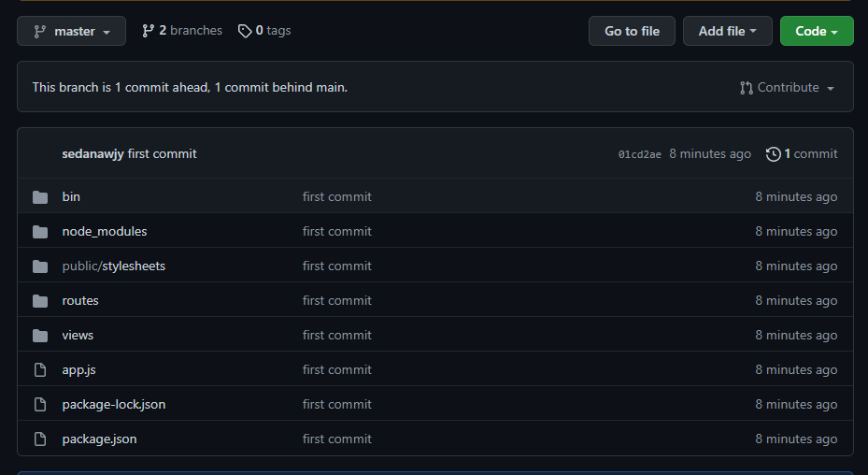The height and width of the screenshot is (475, 868).
Task: Open first commit message next to app.js
Action: (x=336, y=369)
